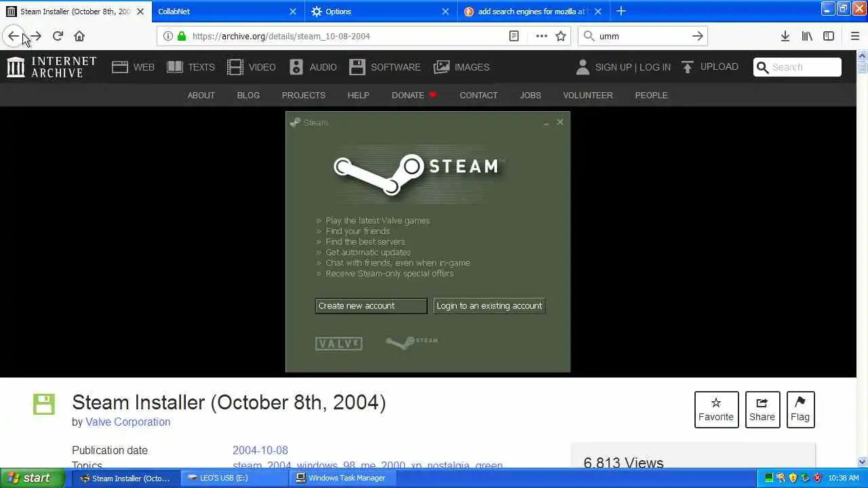Click the browser Forward arrow

pos(36,36)
